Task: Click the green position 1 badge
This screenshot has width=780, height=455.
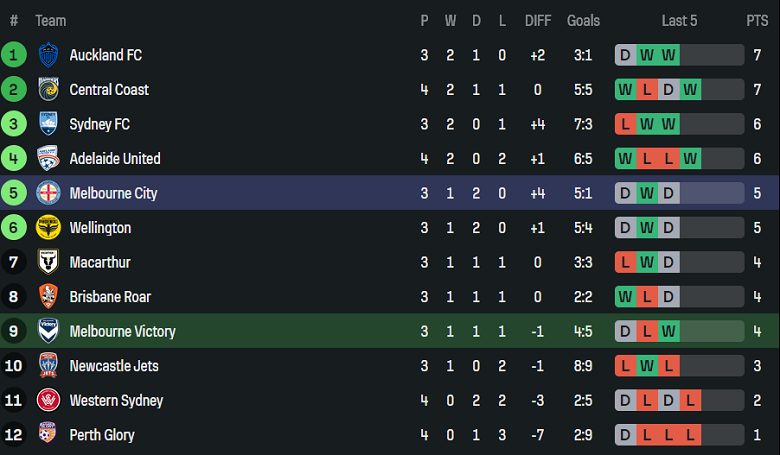Action: 14,55
